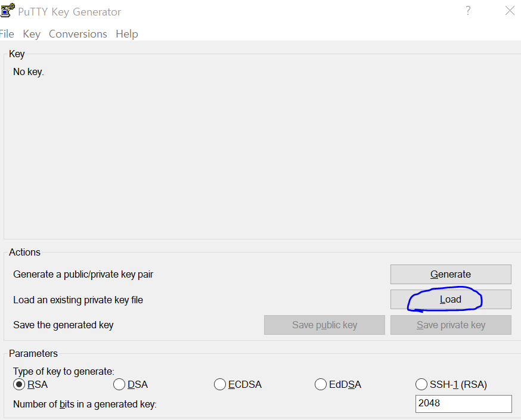Image resolution: width=521 pixels, height=420 pixels.
Task: Click the Generate button
Action: coord(451,274)
